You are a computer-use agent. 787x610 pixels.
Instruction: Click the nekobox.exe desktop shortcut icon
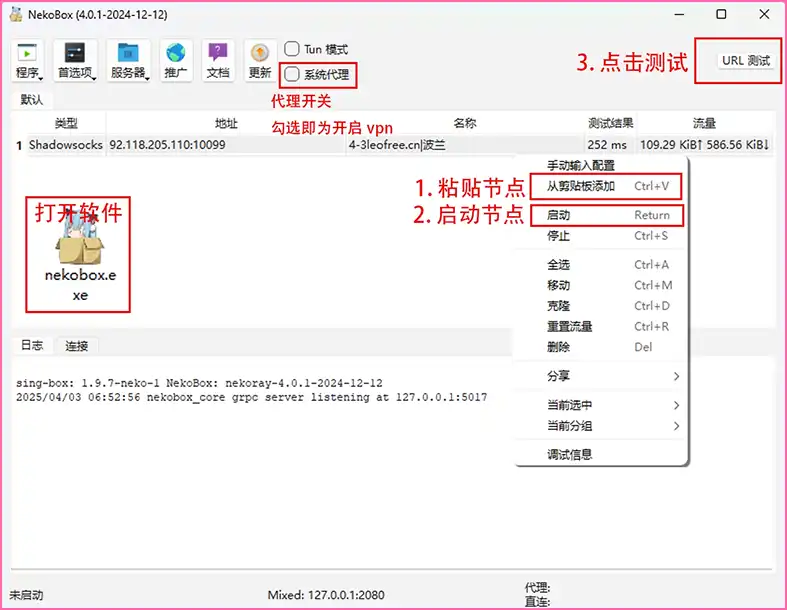click(x=79, y=255)
